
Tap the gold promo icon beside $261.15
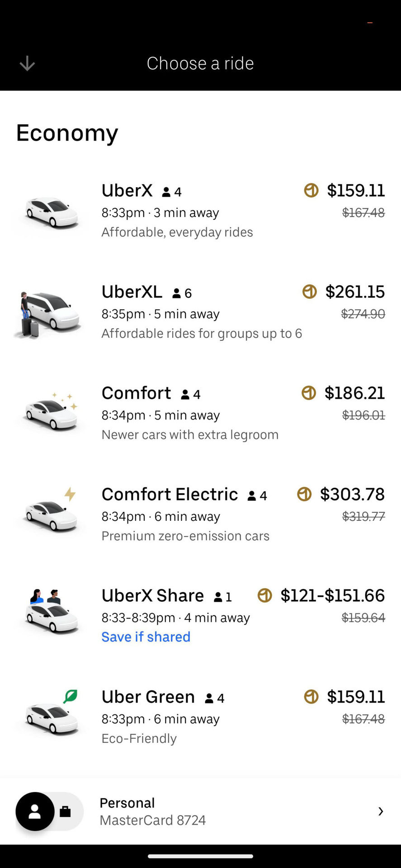click(310, 292)
